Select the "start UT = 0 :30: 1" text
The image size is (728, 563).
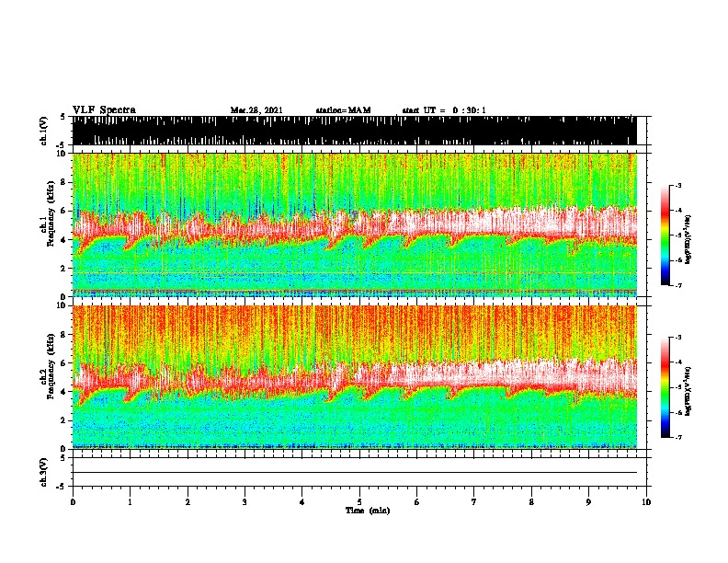(444, 110)
